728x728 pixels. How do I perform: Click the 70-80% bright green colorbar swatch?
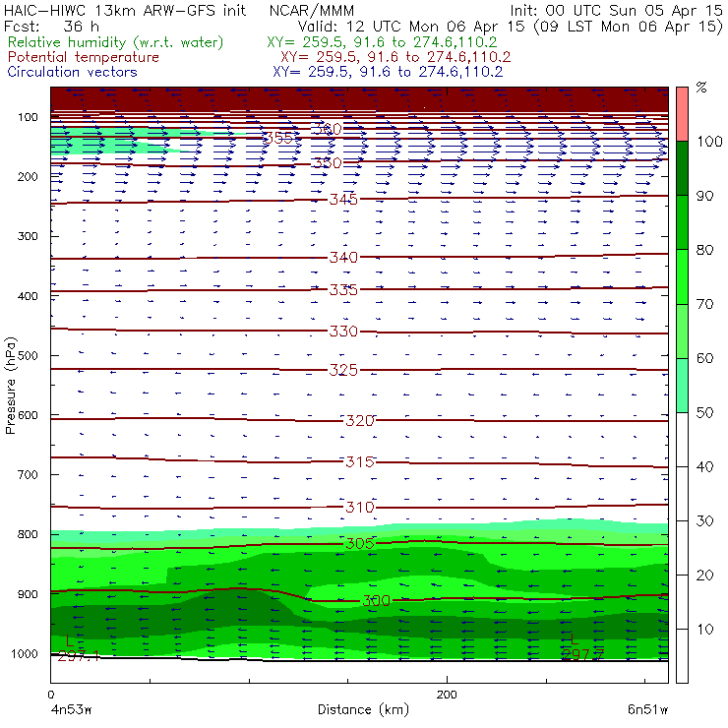pos(682,276)
